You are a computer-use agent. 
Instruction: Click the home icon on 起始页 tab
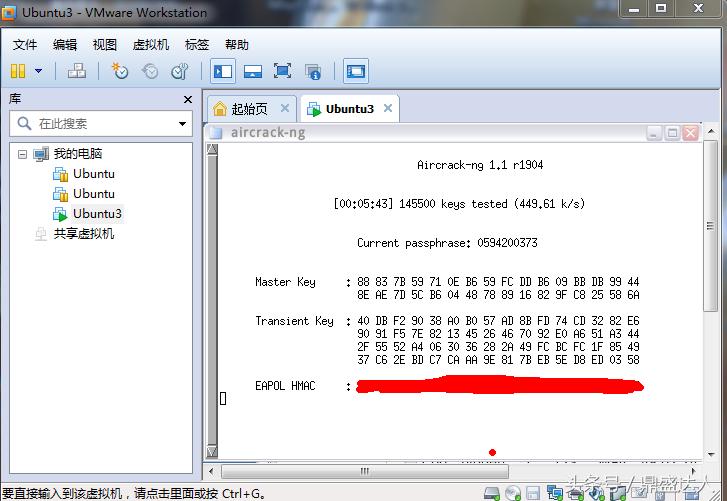click(220, 109)
